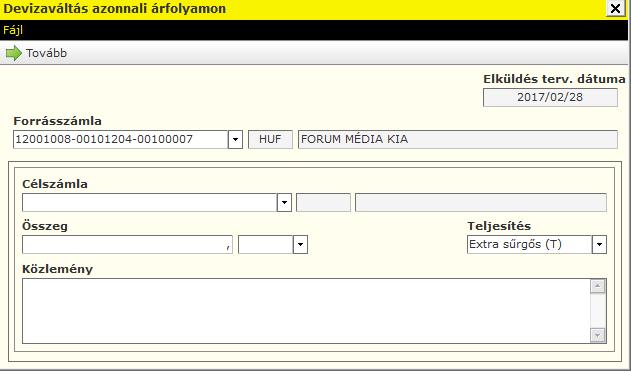Expand the Forrásszámla account dropdown arrow
631x375 pixels.
click(x=235, y=140)
